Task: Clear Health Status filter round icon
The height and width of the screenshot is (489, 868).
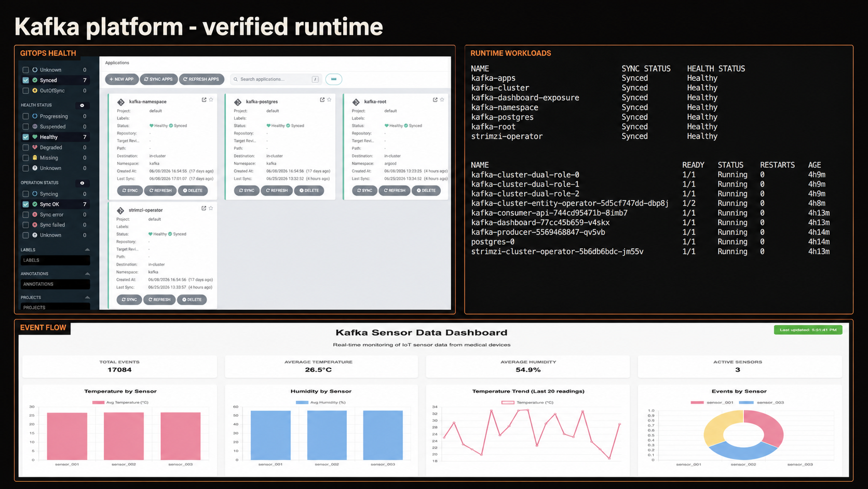Action: coord(82,105)
